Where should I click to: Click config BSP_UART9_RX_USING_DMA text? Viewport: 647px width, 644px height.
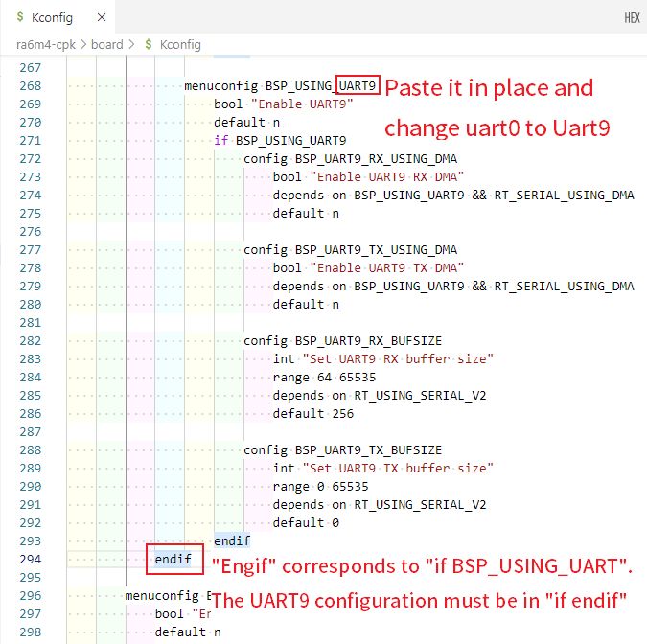pyautogui.click(x=350, y=159)
